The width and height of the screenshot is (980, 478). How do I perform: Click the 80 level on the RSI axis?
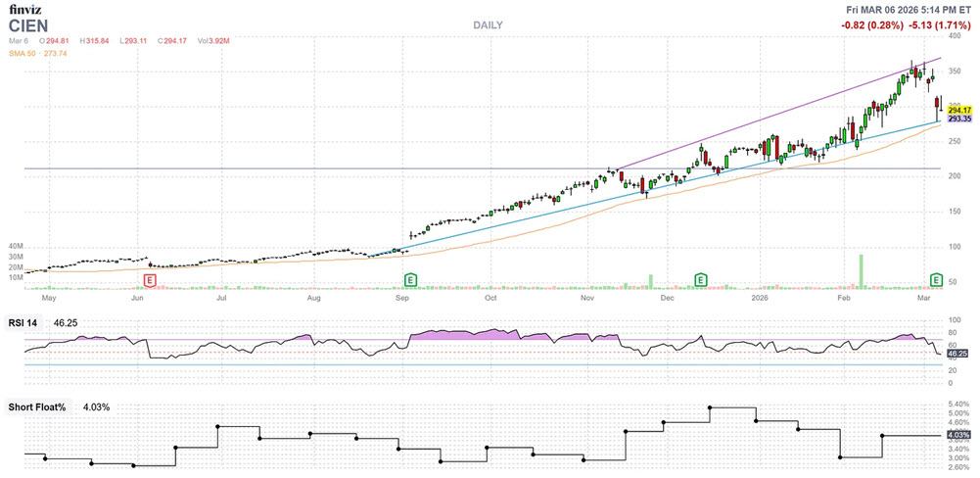953,333
